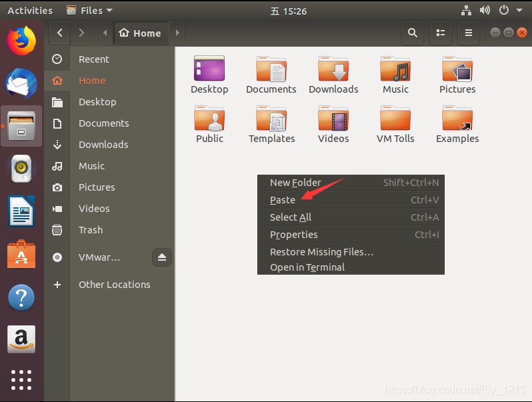Open Documents in the sidebar
This screenshot has width=532, height=402.
(x=109, y=123)
